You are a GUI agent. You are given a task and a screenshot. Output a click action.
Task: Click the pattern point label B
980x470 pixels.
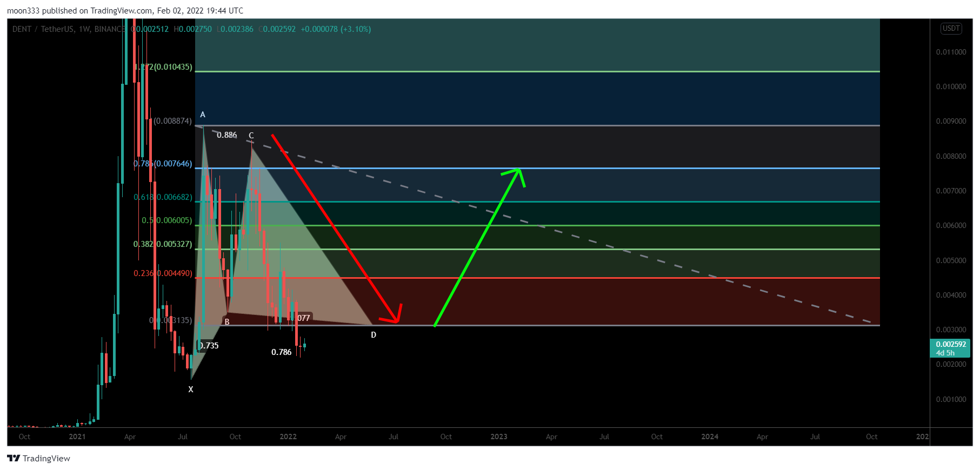(x=227, y=322)
